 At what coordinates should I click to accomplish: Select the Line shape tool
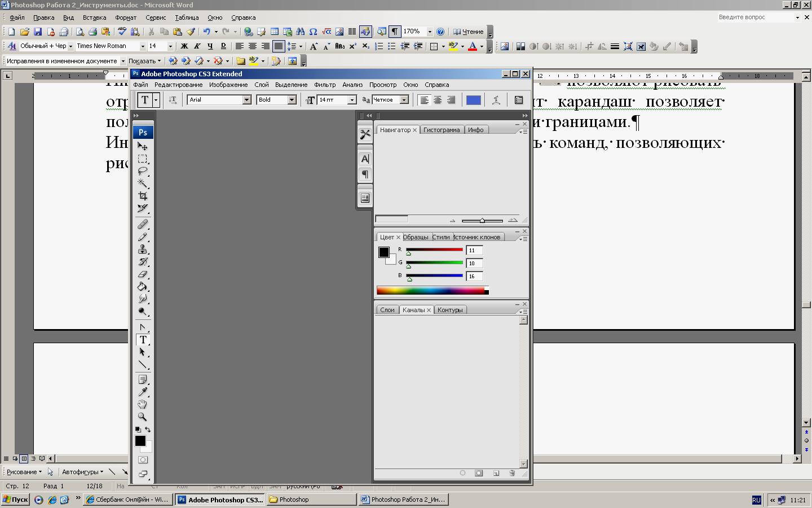143,365
